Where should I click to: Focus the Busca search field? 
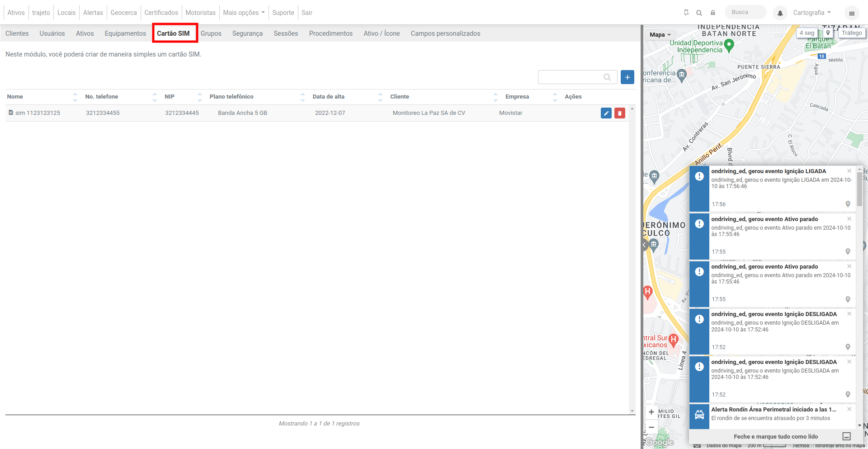(x=745, y=12)
